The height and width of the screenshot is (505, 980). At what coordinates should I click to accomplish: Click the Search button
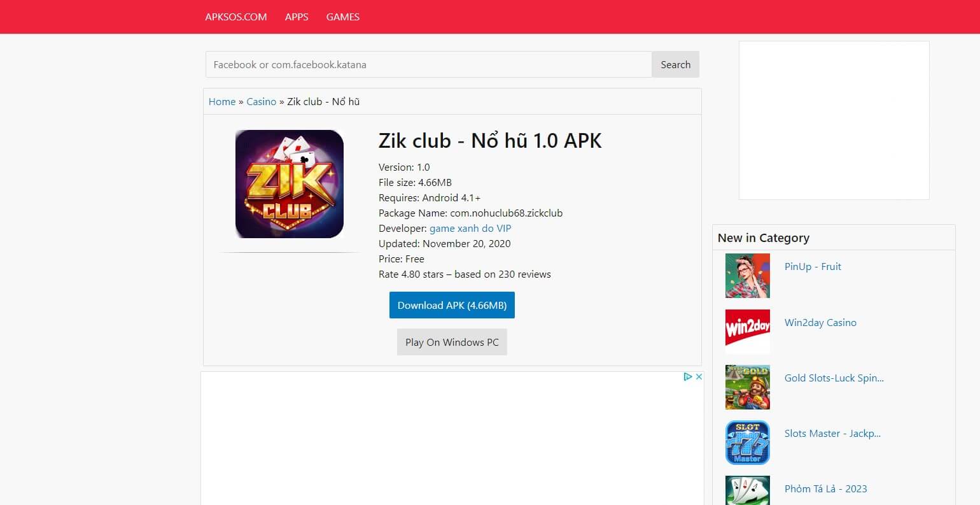coord(675,64)
